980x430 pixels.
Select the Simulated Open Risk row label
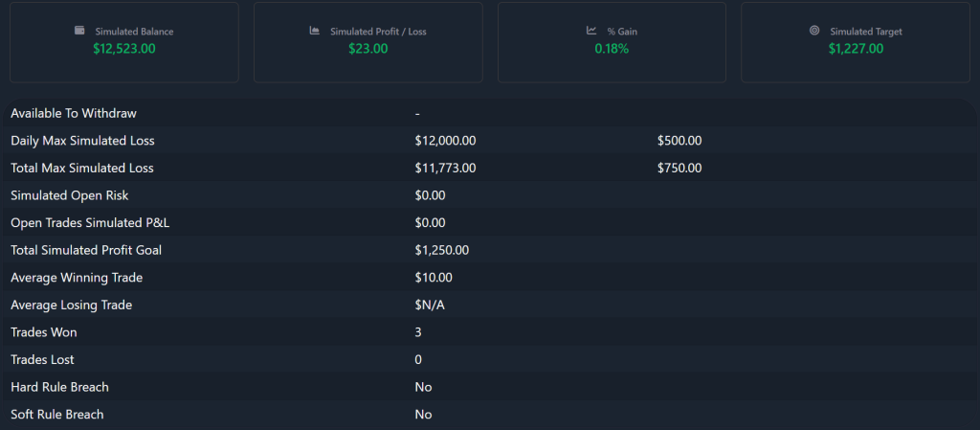pos(69,195)
